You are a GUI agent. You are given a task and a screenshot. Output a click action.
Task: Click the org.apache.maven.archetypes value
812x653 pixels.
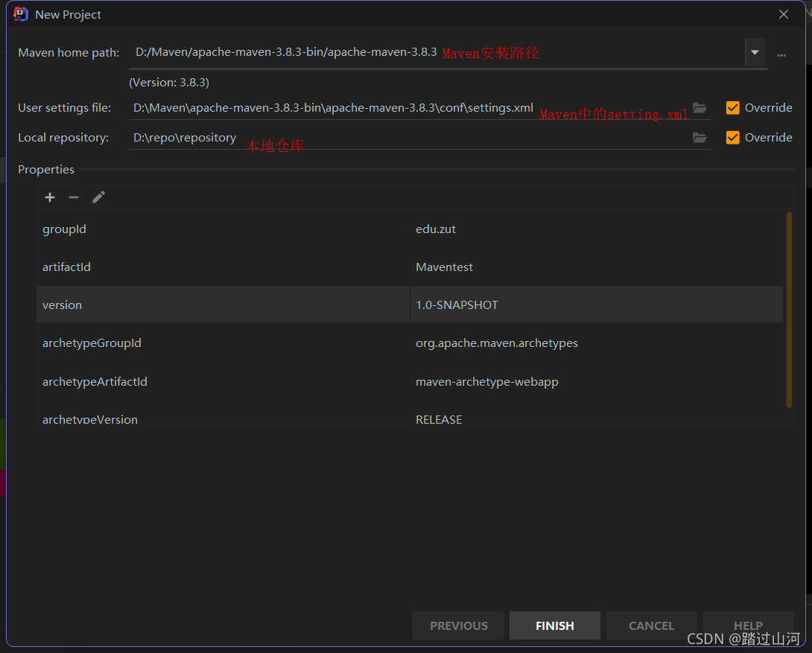tap(597, 343)
